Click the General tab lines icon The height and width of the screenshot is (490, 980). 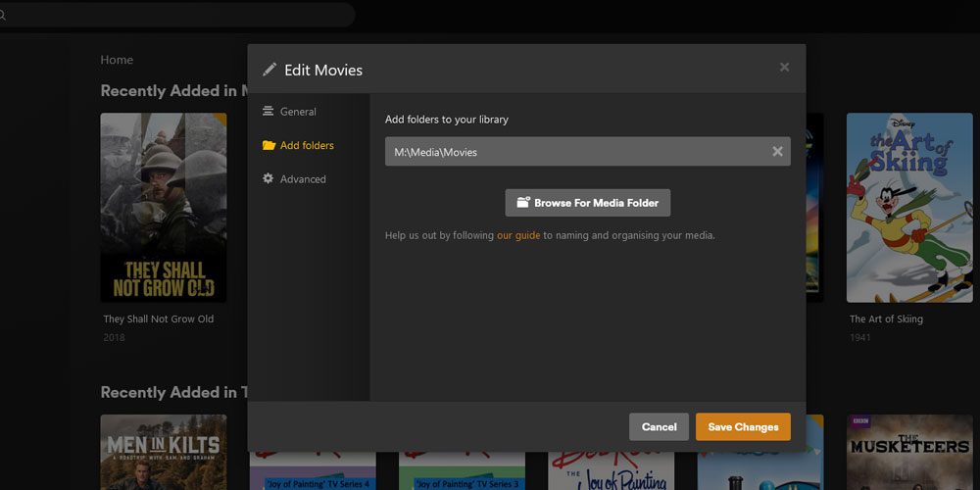(269, 112)
